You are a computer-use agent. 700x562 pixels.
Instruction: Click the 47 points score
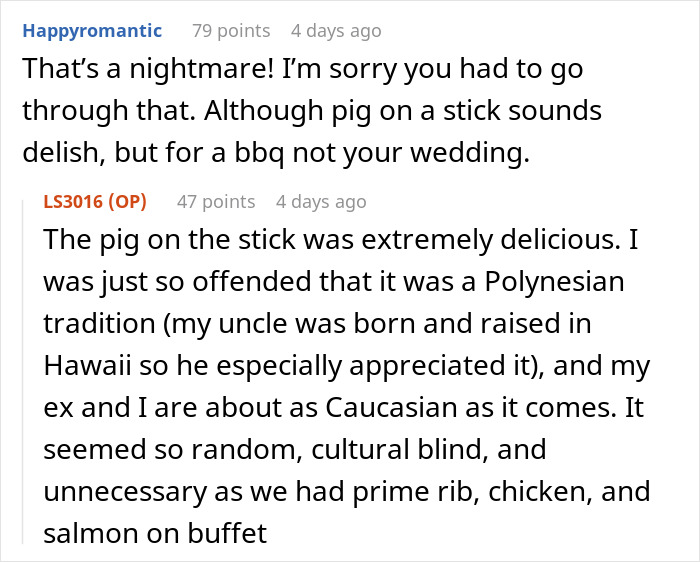215,201
